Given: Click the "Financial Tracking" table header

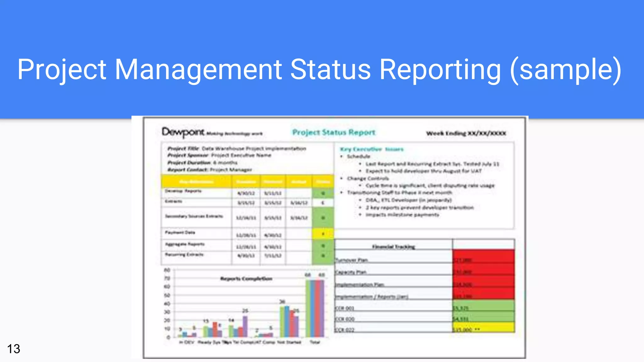Looking at the screenshot, I should click(x=394, y=247).
